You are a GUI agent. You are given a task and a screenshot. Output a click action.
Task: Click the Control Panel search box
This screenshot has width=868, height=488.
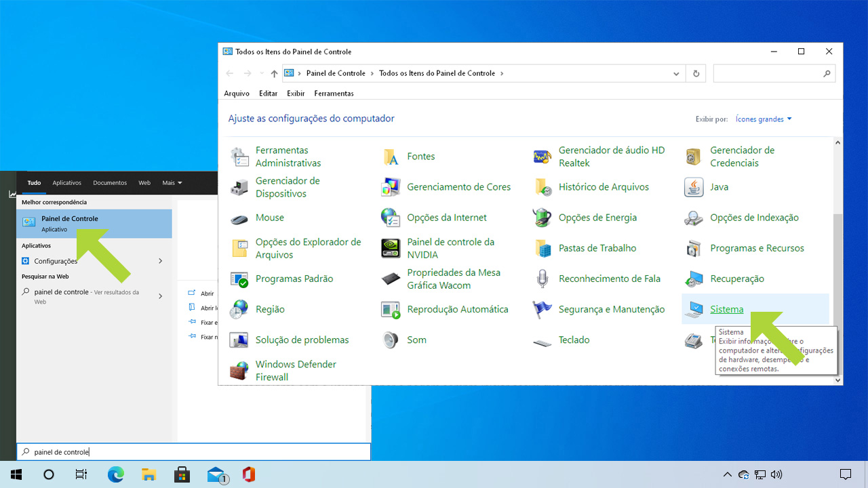(774, 73)
